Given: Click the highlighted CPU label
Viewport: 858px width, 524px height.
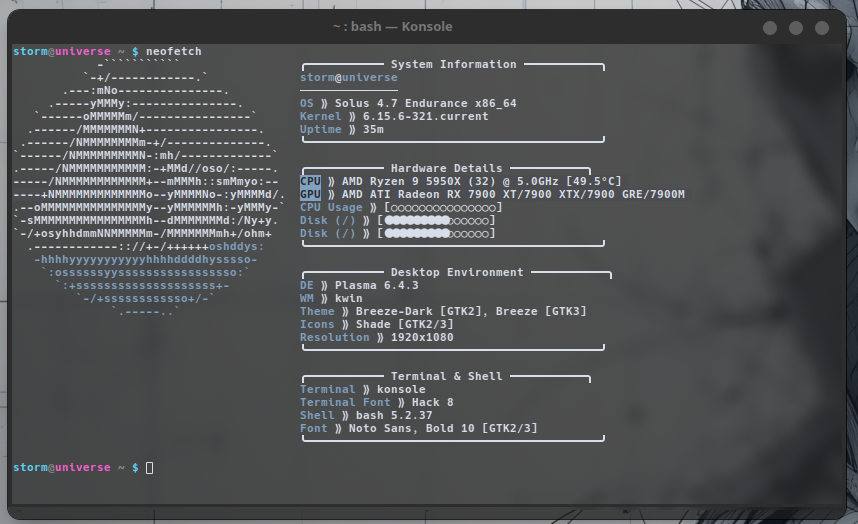Looking at the screenshot, I should [x=311, y=181].
